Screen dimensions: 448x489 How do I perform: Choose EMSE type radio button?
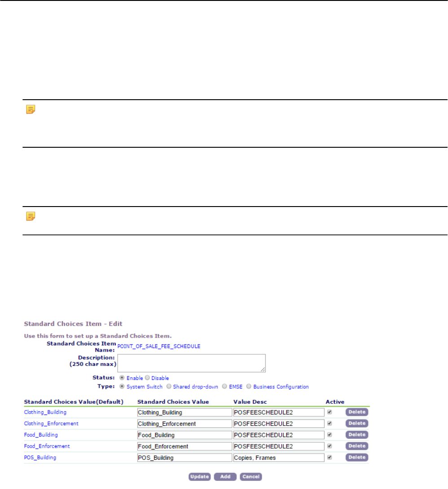pyautogui.click(x=224, y=387)
